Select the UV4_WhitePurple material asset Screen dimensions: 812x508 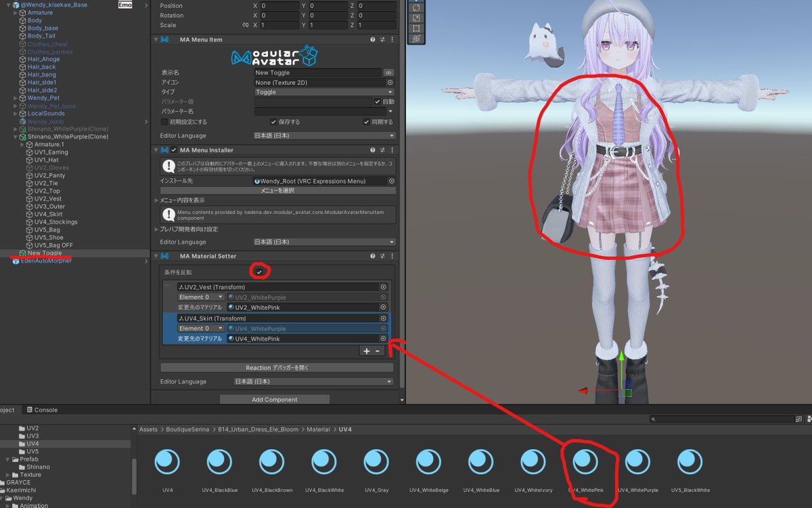pos(637,468)
